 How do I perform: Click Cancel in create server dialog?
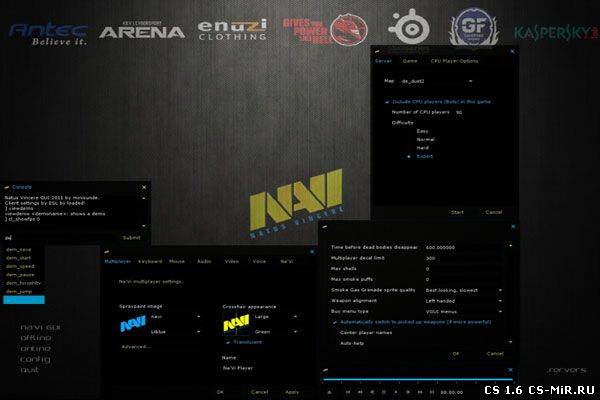pos(494,212)
